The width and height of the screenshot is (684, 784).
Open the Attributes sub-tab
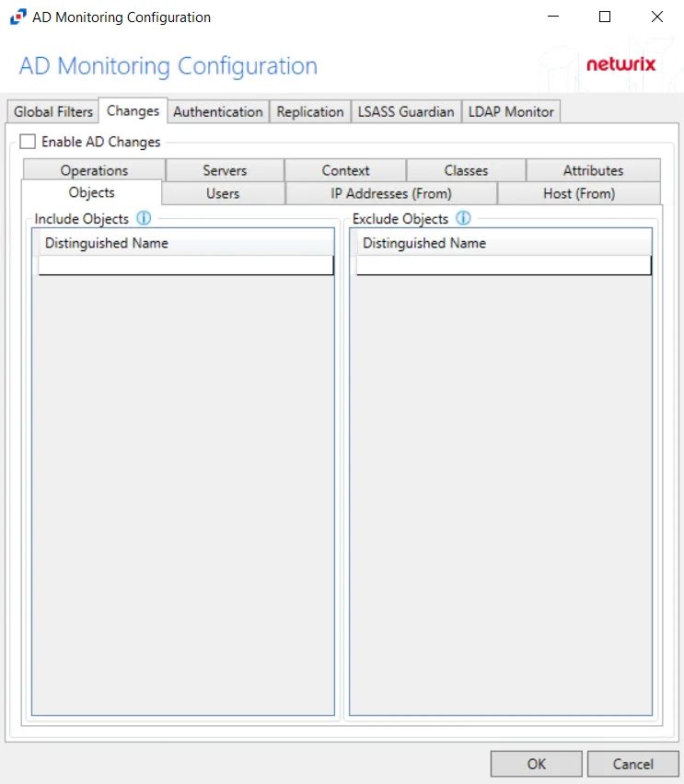[x=593, y=170]
